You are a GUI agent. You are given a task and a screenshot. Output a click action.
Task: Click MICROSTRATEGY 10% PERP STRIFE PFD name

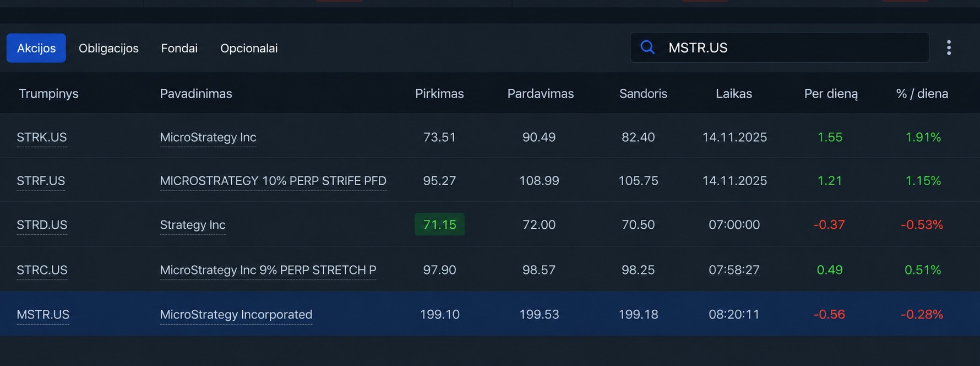click(273, 181)
